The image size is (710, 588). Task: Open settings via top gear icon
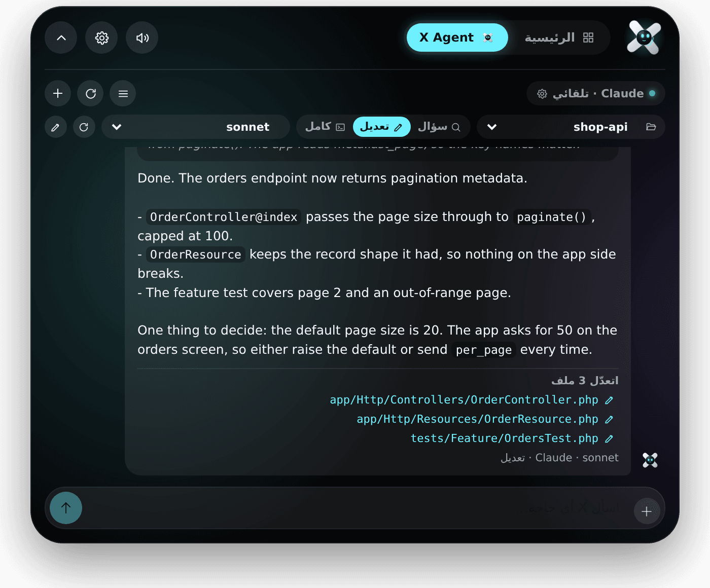coord(101,38)
